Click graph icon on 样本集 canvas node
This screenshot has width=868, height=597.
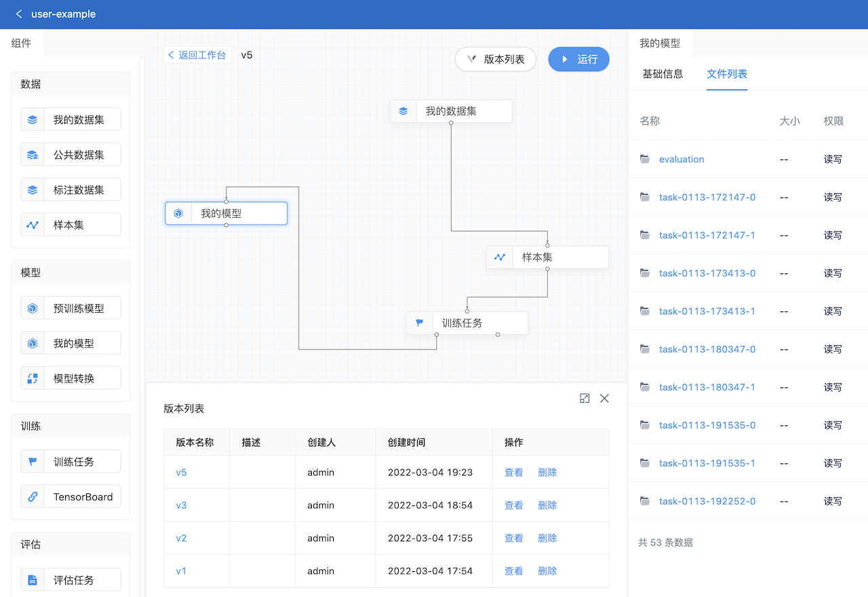coord(500,258)
